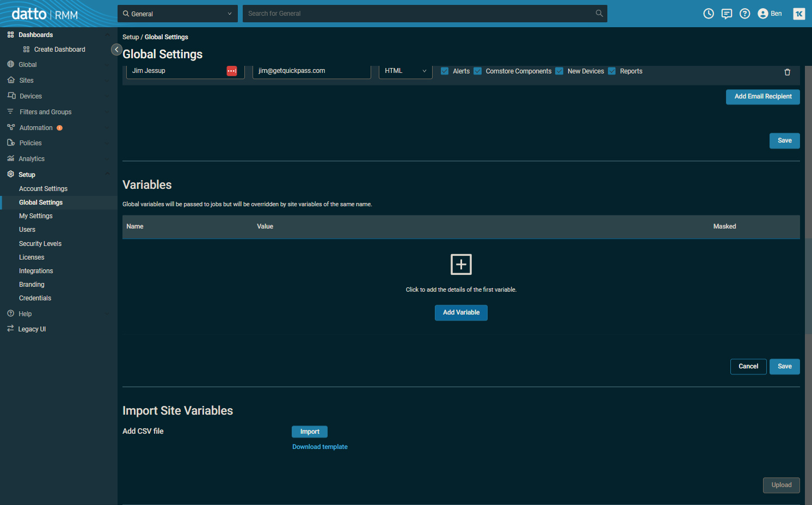Open the HTML format dropdown
Image resolution: width=812 pixels, height=505 pixels.
pos(405,71)
